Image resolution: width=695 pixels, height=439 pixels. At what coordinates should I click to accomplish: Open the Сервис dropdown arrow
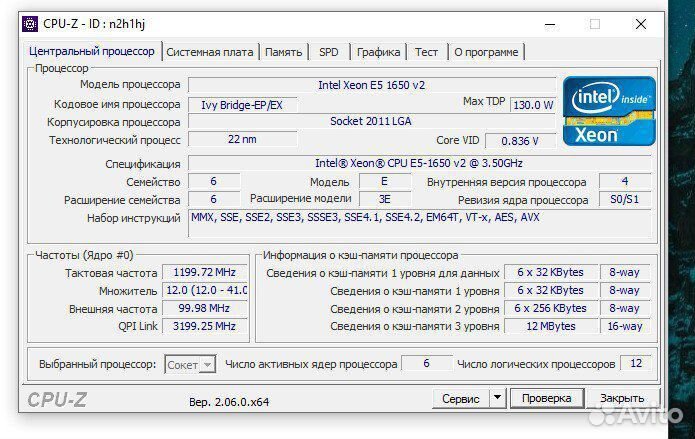[497, 397]
